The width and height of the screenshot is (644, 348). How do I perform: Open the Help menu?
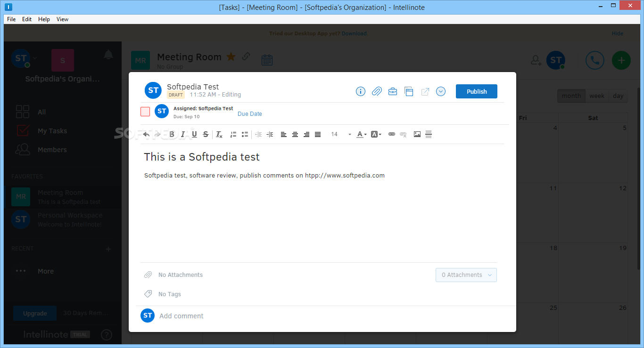(x=44, y=19)
